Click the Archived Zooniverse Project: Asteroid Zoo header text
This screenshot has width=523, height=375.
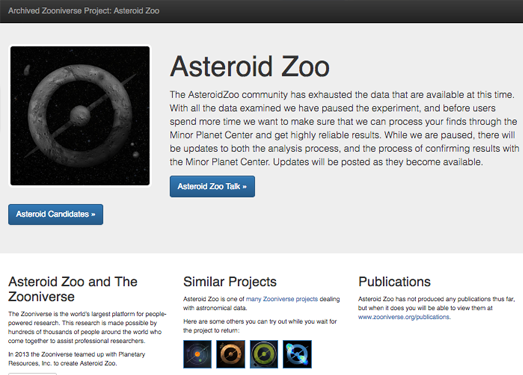[83, 11]
